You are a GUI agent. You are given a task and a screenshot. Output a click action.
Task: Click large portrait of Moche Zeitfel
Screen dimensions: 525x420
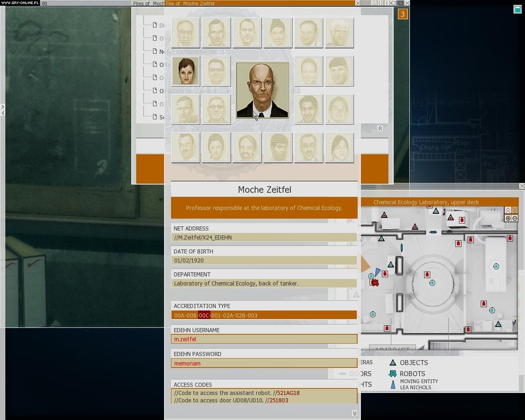(x=262, y=90)
